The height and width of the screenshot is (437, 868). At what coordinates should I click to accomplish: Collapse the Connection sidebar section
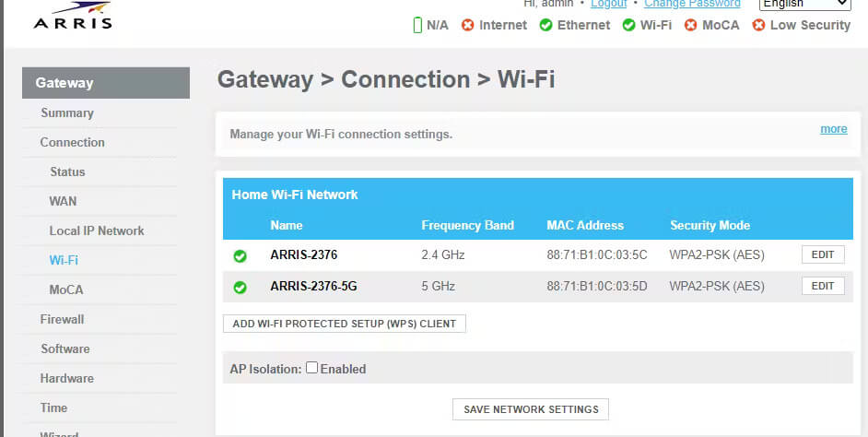[72, 142]
